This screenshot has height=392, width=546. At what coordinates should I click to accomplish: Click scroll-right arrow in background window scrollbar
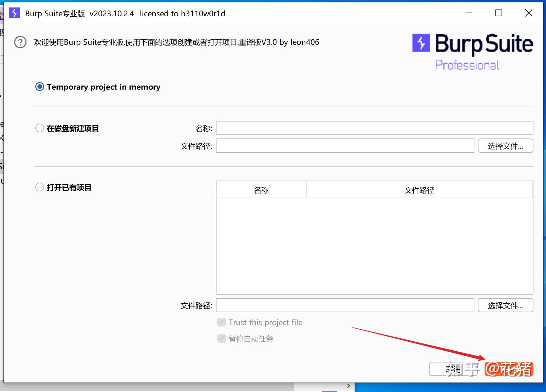point(349,386)
